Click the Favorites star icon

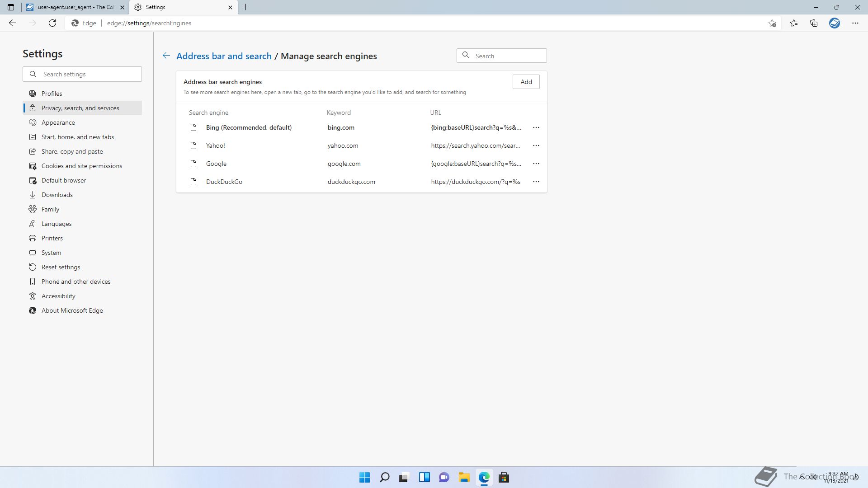794,23
